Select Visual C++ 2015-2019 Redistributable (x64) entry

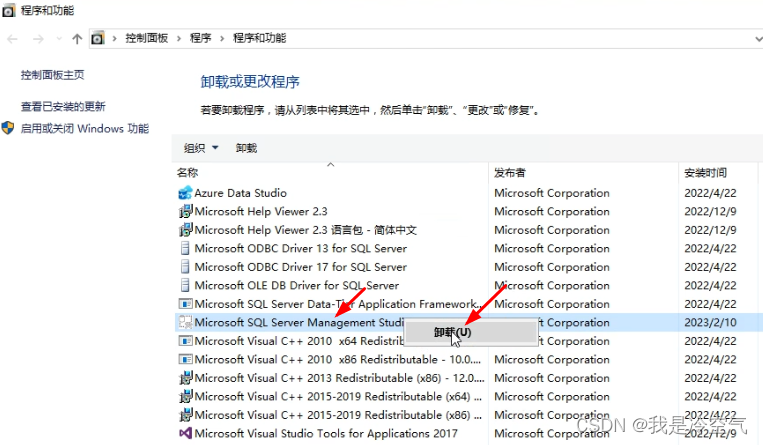tap(338, 396)
